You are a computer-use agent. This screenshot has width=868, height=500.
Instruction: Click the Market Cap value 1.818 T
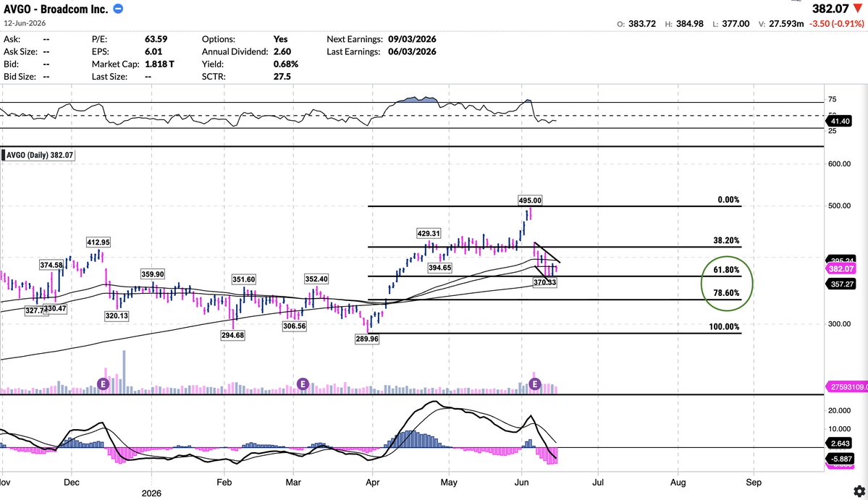pos(159,64)
